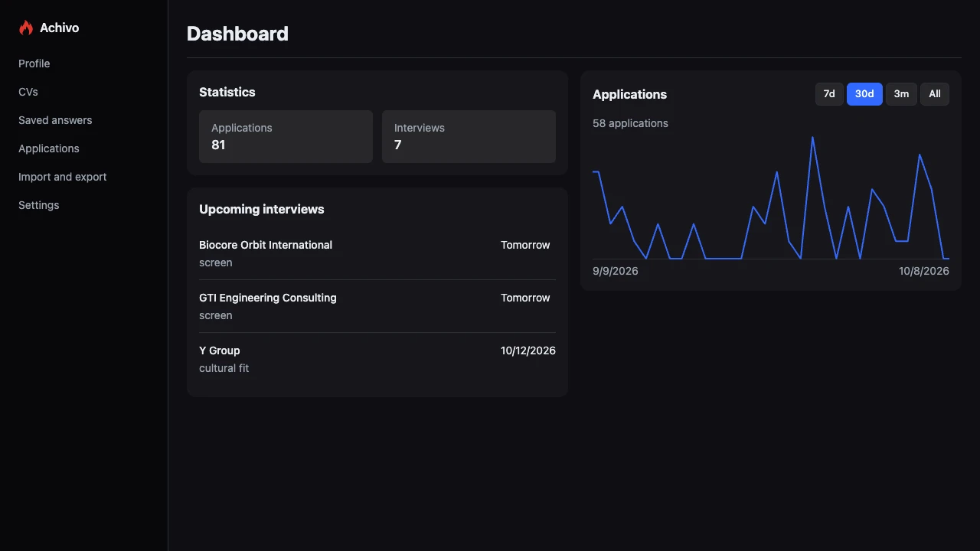Click Tomorrow label for GTI Engineering Consulting
The height and width of the screenshot is (551, 980).
[525, 298]
